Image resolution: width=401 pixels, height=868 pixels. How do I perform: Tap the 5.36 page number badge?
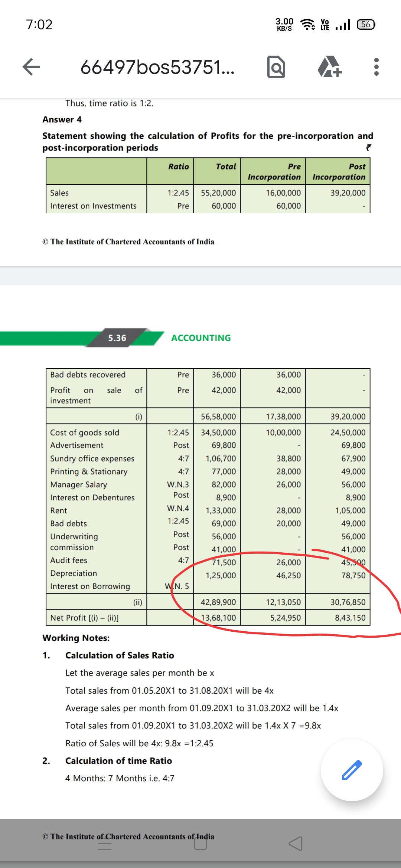click(x=117, y=338)
